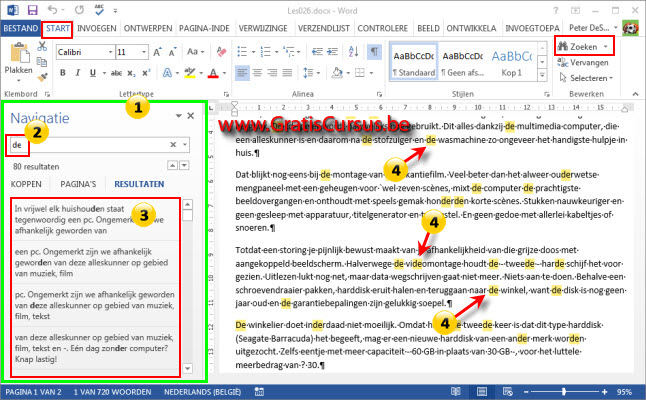Screen dimensions: 646x400
Task: Switch to the INVOEGEN tab
Action: [97, 28]
